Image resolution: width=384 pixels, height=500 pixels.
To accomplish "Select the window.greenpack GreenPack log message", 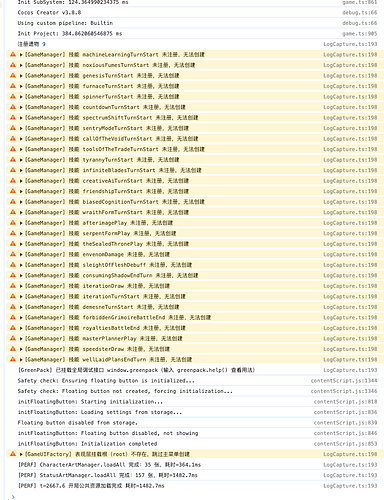I will [136, 370].
